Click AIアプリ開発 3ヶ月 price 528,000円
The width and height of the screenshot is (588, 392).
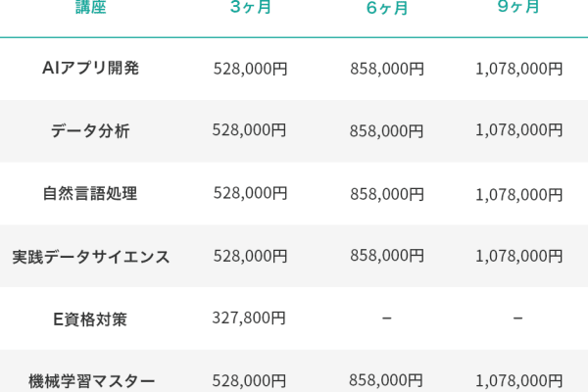[250, 69]
